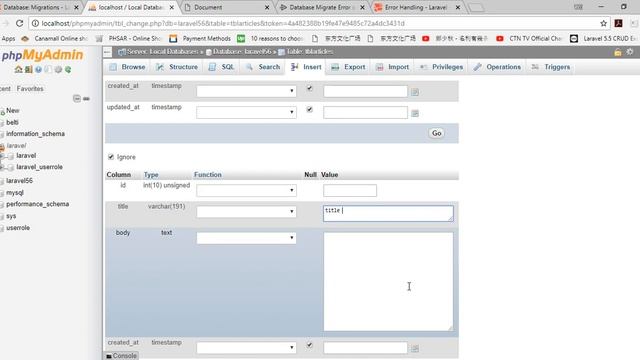The height and width of the screenshot is (360, 640).
Task: Open the Privileges tab
Action: (x=441, y=67)
